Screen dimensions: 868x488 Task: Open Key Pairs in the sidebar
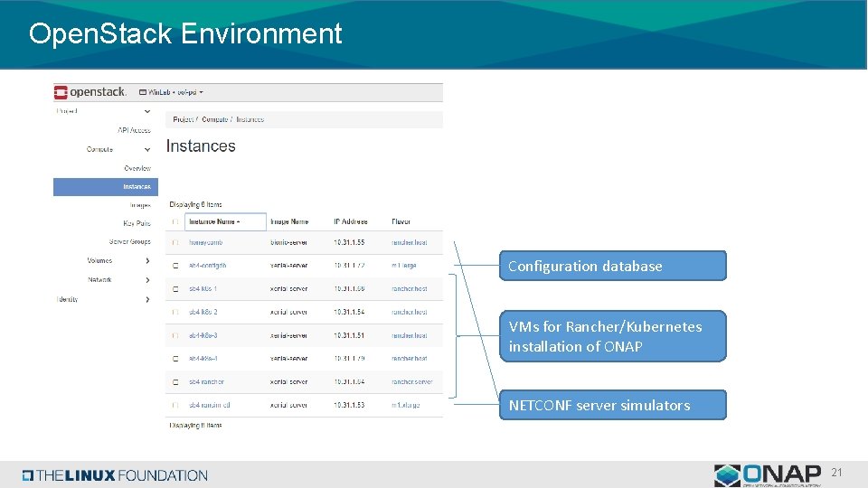coord(137,223)
